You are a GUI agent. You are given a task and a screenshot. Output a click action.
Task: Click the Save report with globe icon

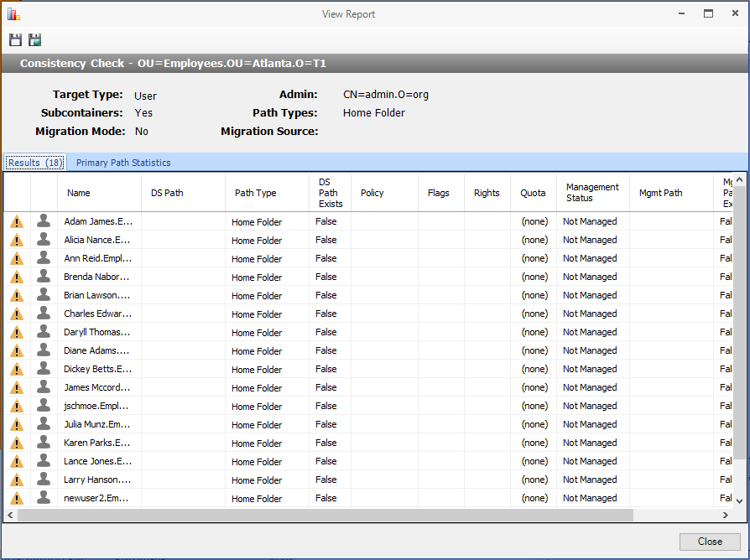coord(35,40)
